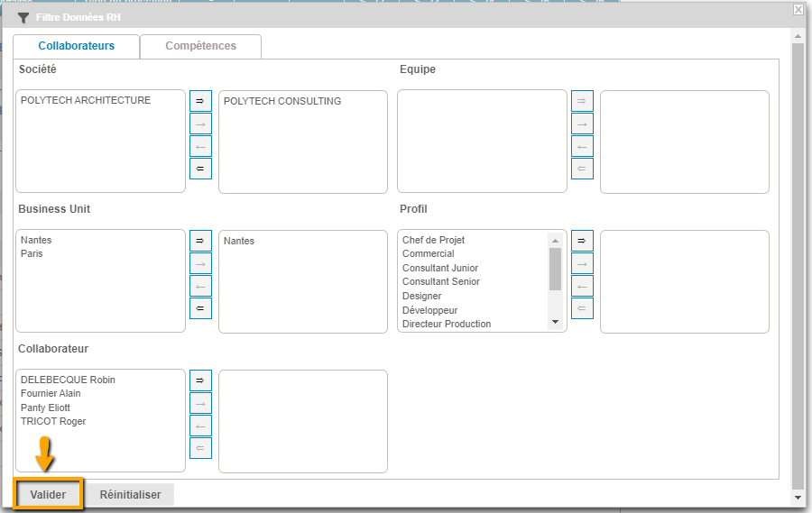812x513 pixels.
Task: Click add-all arrow button in Business Unit section
Action: click(200, 241)
